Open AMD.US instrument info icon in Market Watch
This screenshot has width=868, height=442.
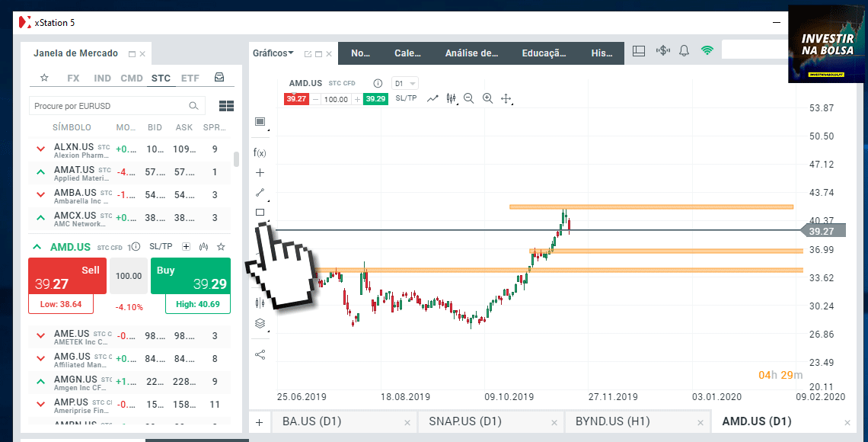pos(136,246)
